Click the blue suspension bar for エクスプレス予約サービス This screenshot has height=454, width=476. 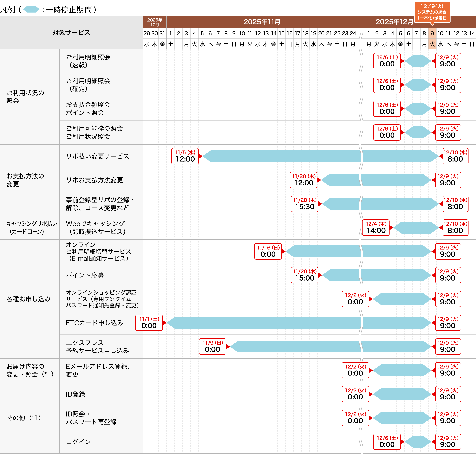[331, 347]
